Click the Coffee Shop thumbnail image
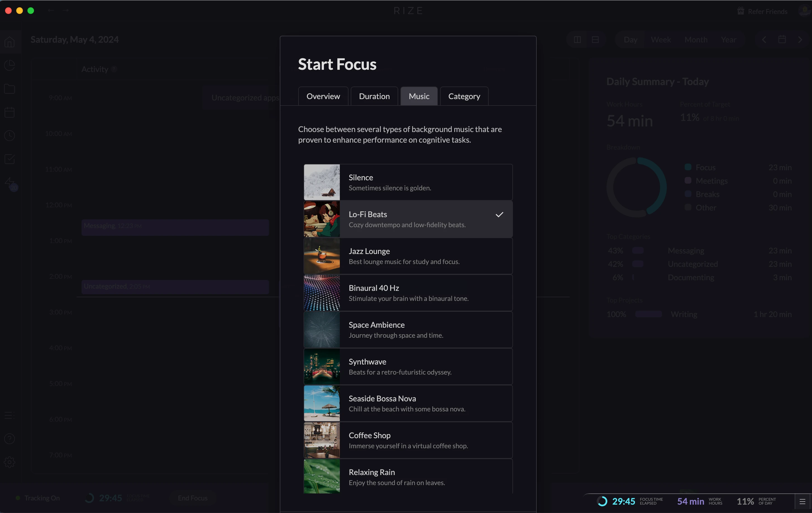Viewport: 812px width, 513px height. 321,440
